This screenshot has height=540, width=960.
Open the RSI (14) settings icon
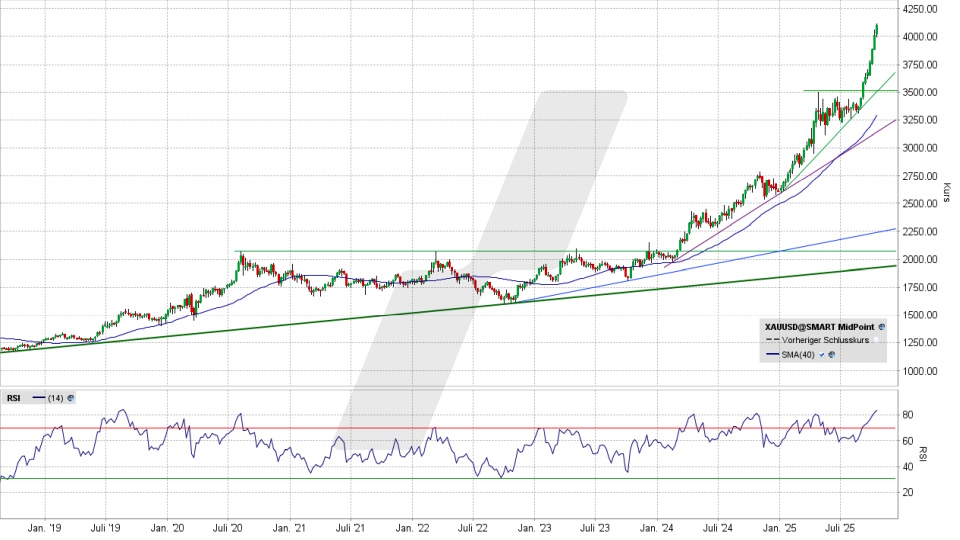coord(71,397)
